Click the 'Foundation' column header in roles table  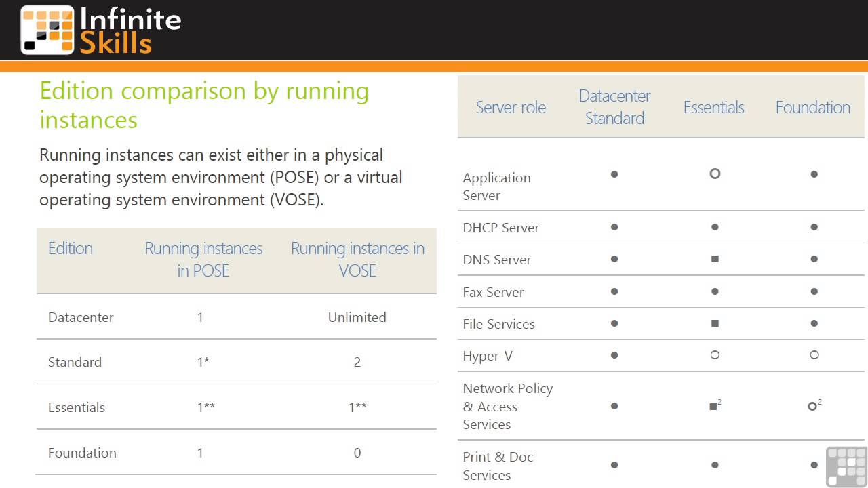(813, 107)
